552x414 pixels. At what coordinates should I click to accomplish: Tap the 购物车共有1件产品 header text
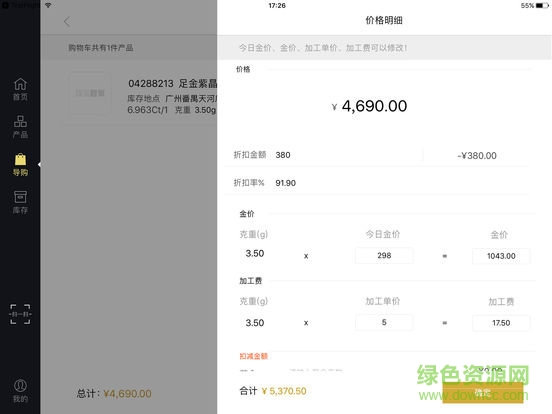pos(101,48)
